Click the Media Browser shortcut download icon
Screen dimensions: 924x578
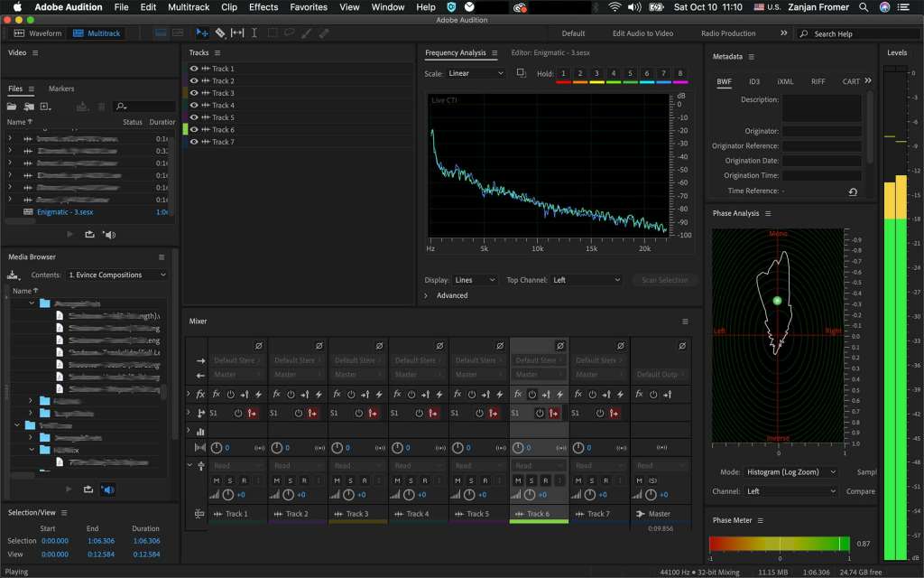tap(13, 275)
